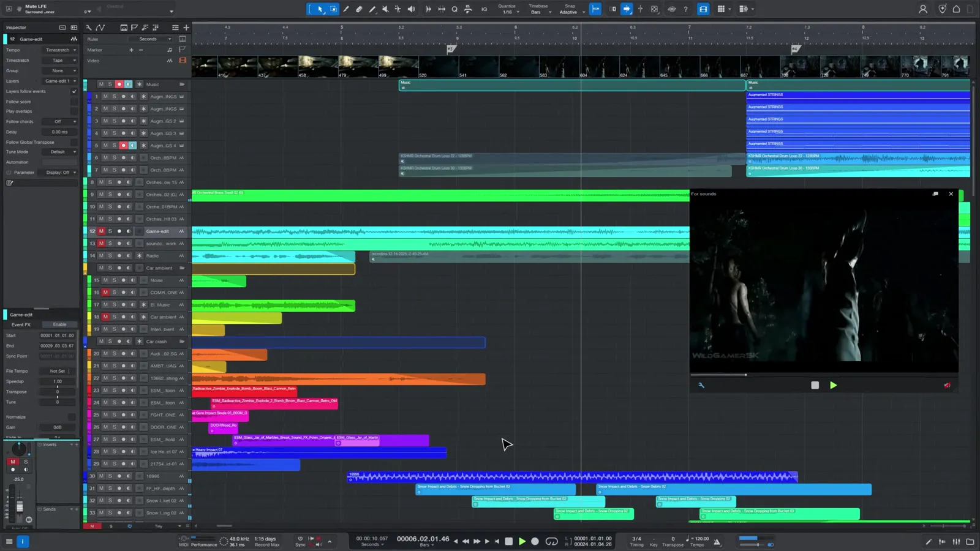This screenshot has width=980, height=551.
Task: Unmute the Game-edit track 12
Action: (x=101, y=231)
